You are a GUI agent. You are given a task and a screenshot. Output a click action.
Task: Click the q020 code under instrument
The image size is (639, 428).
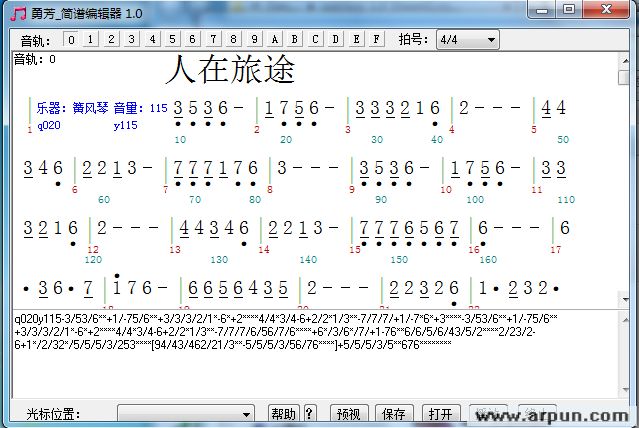coord(49,125)
